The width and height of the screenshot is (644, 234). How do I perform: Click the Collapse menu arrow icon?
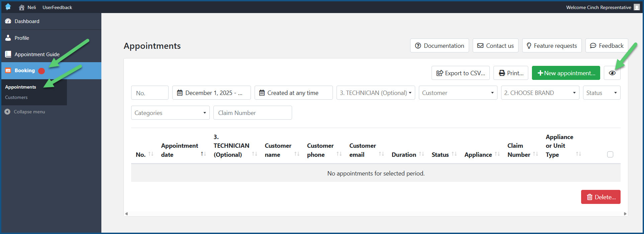click(x=7, y=112)
